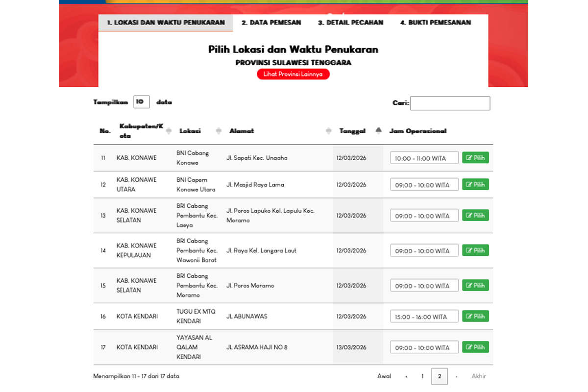Open the 4. Bukti Pemesanan tab
This screenshot has height=392, width=588.
point(436,23)
